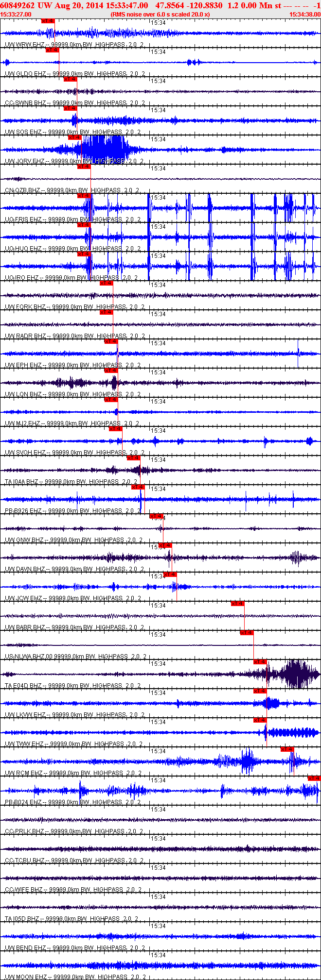Select the pick marker on the SVOH trace
Viewport: 321px width, 980px height.
pos(116,429)
